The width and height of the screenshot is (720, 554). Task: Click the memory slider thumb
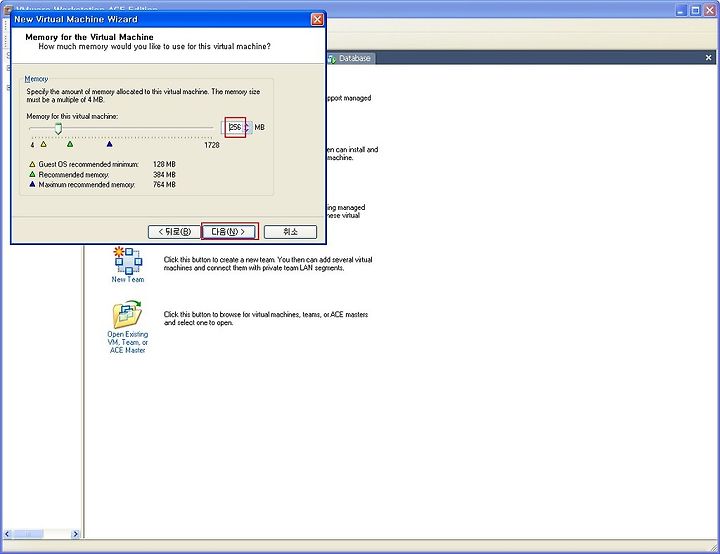[x=58, y=128]
